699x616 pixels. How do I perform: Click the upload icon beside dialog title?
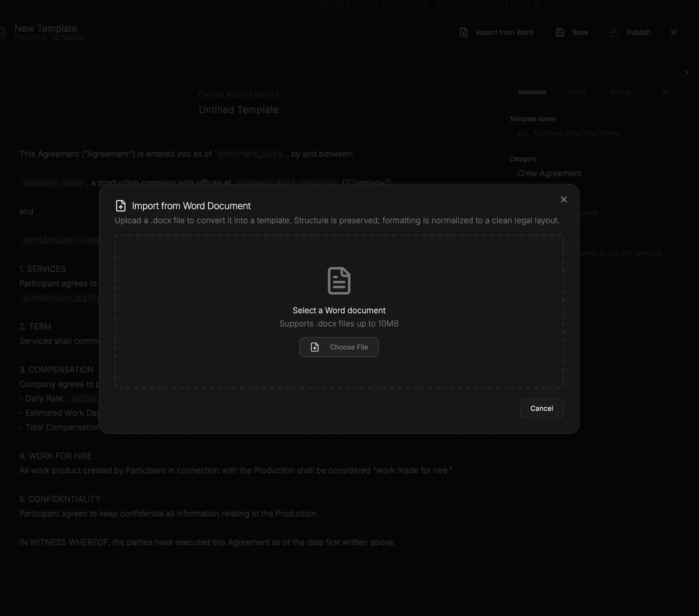(x=121, y=206)
